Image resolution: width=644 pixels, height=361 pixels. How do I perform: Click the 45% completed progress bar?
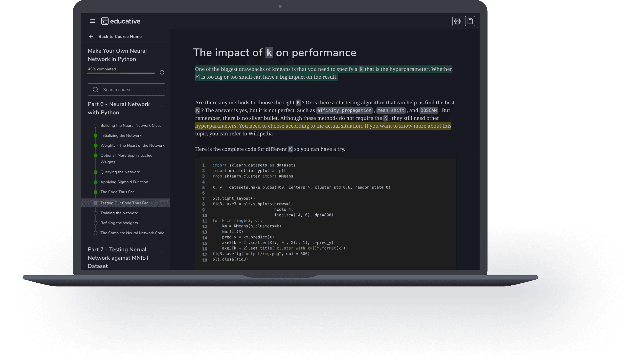[121, 73]
